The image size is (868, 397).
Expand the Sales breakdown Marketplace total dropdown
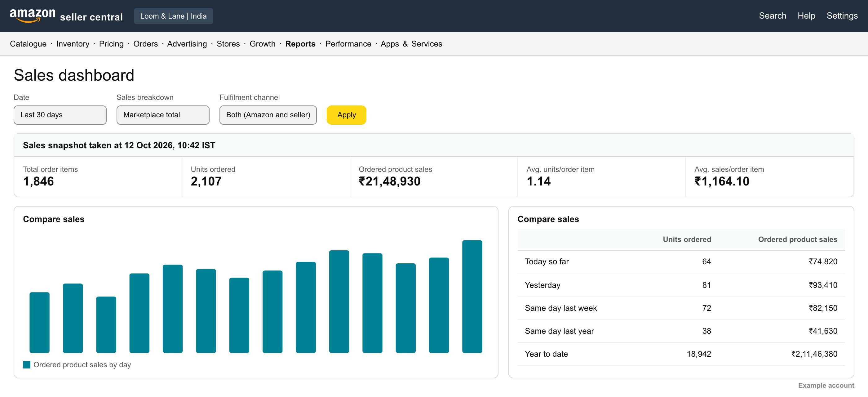point(163,115)
